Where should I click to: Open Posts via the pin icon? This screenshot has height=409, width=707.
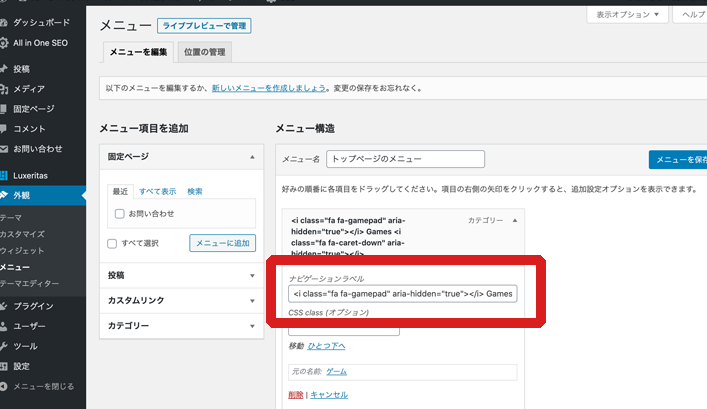tap(6, 69)
